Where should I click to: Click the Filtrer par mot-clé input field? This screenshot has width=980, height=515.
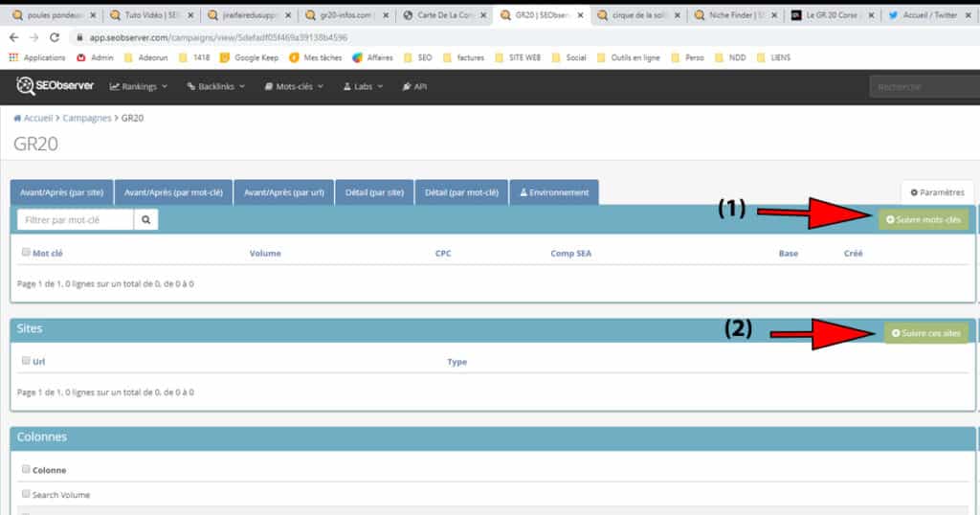[x=75, y=219]
